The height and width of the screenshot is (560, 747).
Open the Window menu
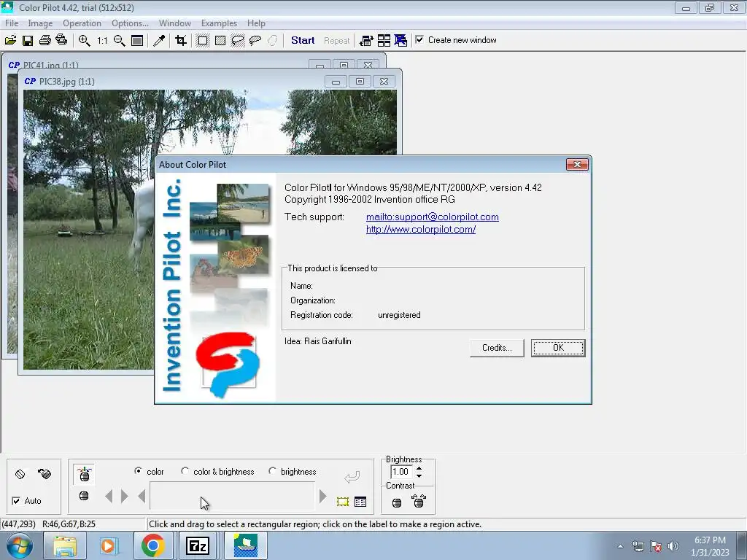click(x=175, y=23)
